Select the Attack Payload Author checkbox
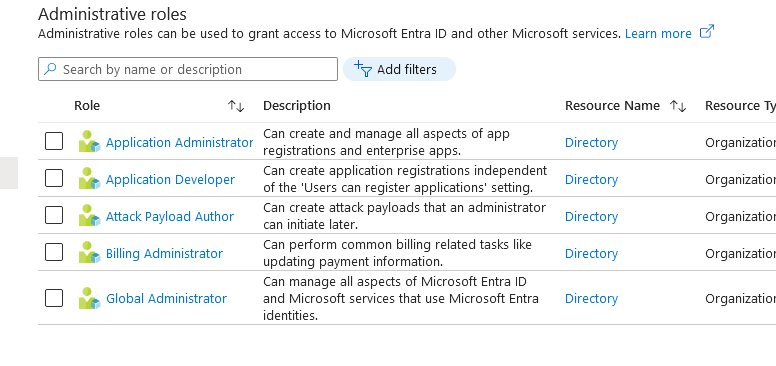Screen dimensions: 776x366 click(54, 216)
